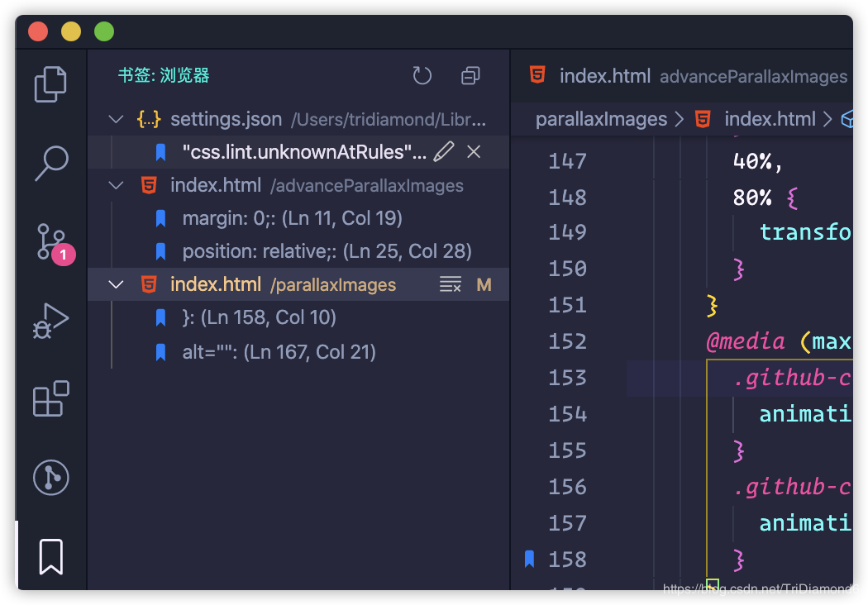868x605 pixels.
Task: Open settings.json bookmark file entry
Action: tap(298, 119)
